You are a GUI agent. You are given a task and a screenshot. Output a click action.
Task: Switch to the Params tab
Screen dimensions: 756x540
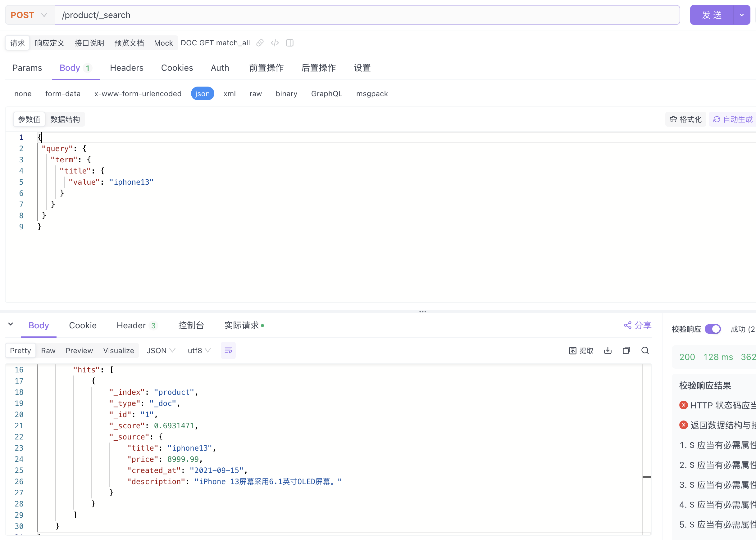click(x=27, y=68)
